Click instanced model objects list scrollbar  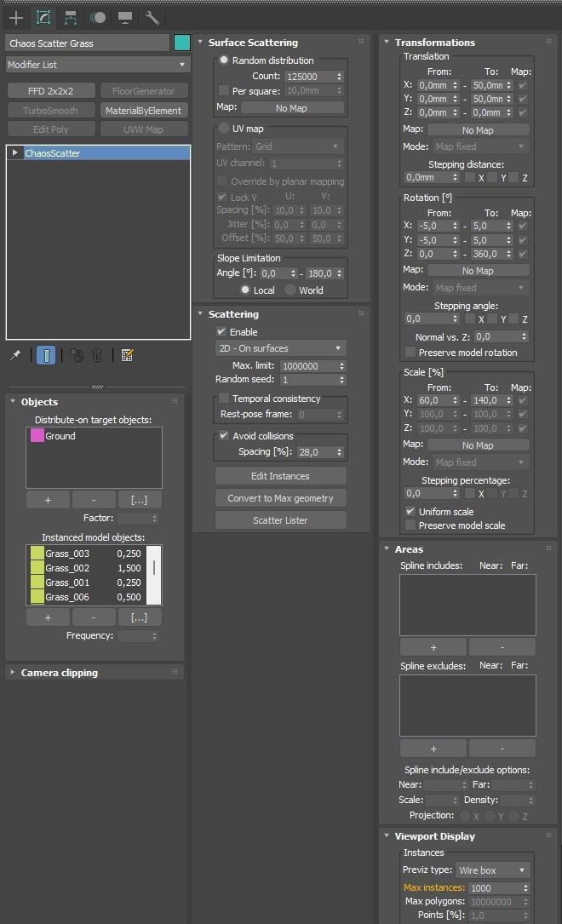(154, 575)
